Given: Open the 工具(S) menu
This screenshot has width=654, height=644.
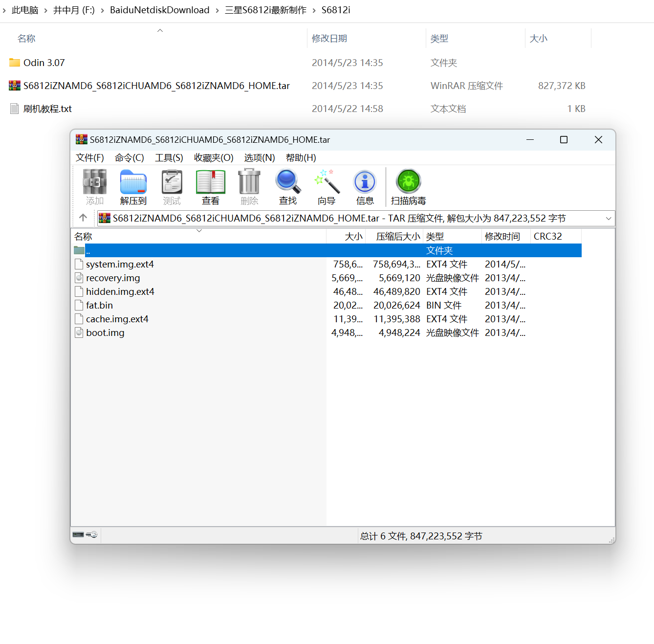Looking at the screenshot, I should [x=169, y=157].
